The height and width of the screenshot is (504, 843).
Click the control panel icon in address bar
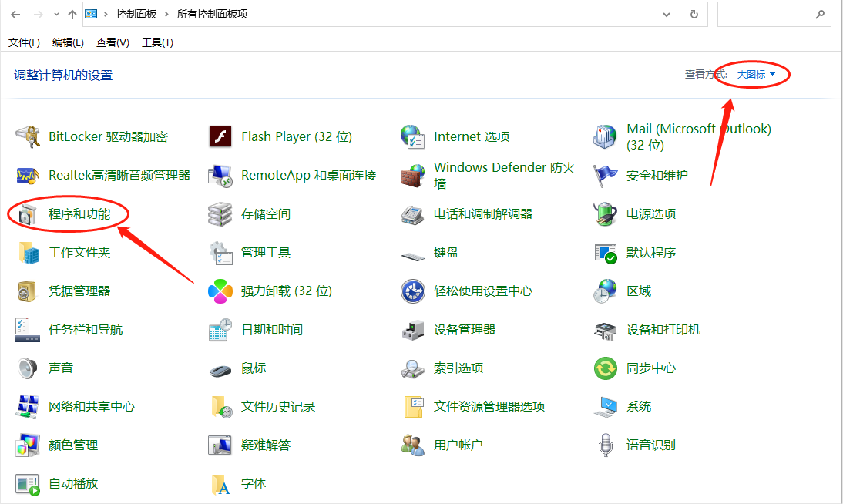click(92, 15)
